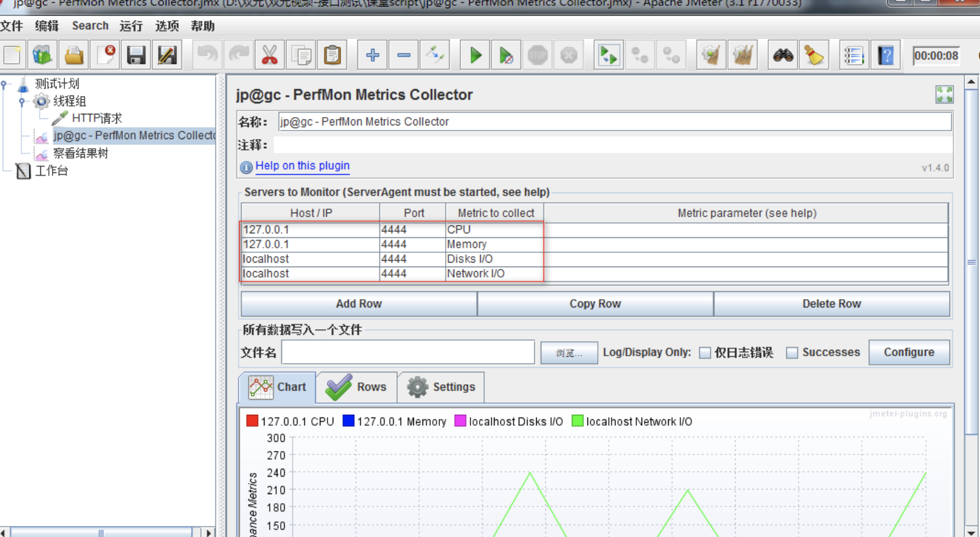Viewport: 980px width, 537px height.
Task: Open the 选项 menu
Action: [167, 26]
